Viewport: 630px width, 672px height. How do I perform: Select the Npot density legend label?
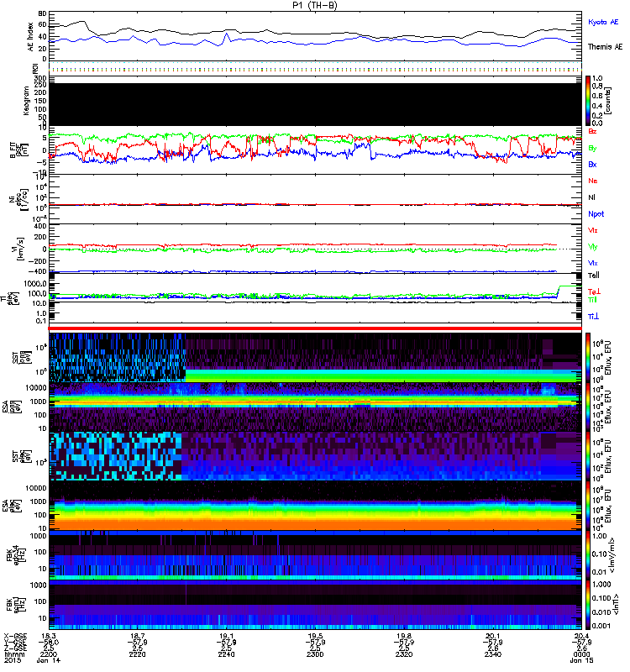(x=596, y=214)
